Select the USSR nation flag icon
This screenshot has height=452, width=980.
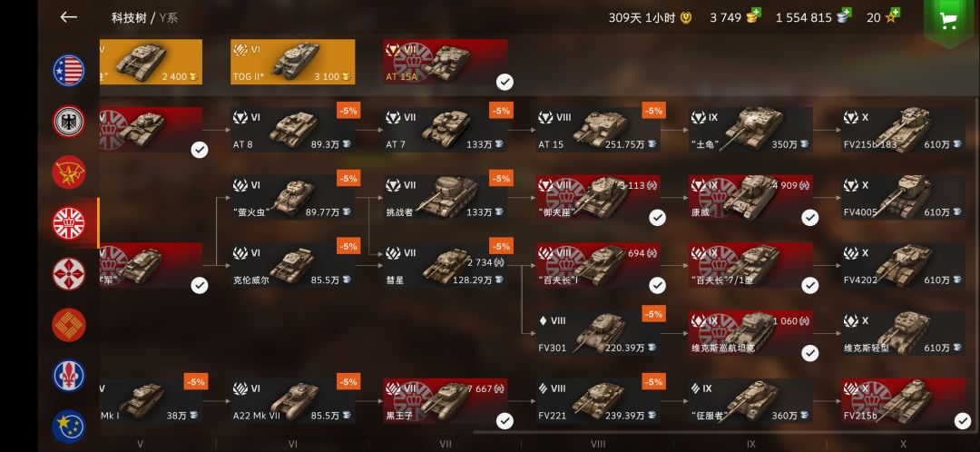click(x=69, y=172)
